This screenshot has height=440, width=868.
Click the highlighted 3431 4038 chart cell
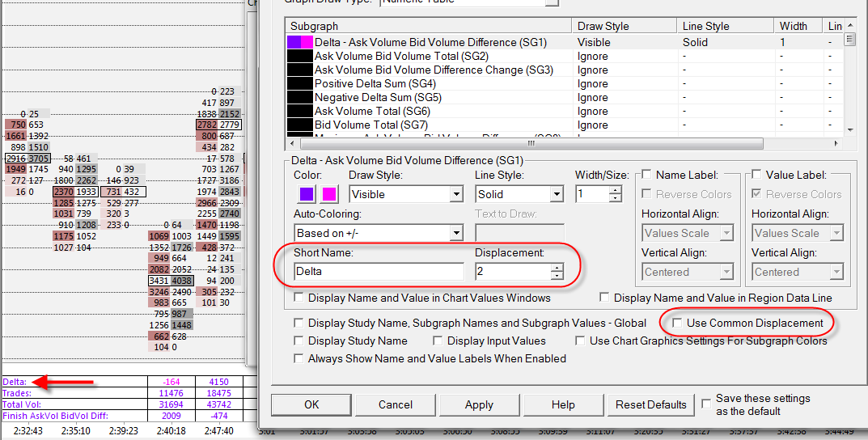click(171, 281)
